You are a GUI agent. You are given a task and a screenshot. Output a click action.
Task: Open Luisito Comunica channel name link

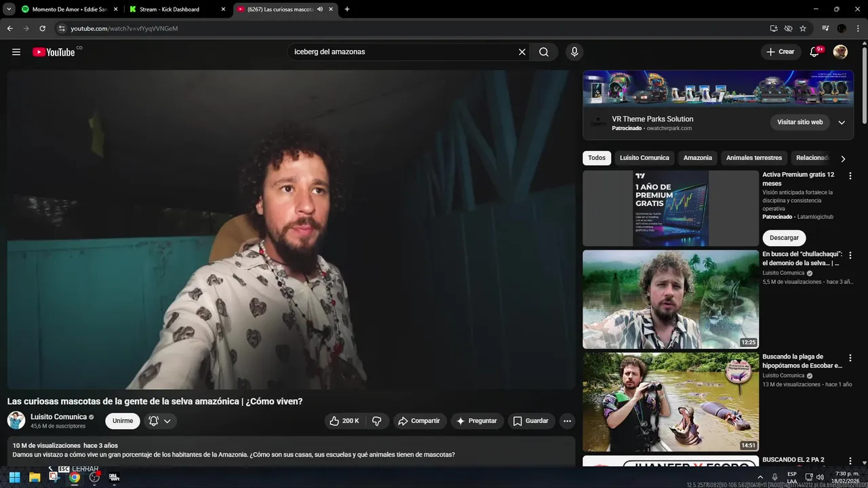point(58,417)
